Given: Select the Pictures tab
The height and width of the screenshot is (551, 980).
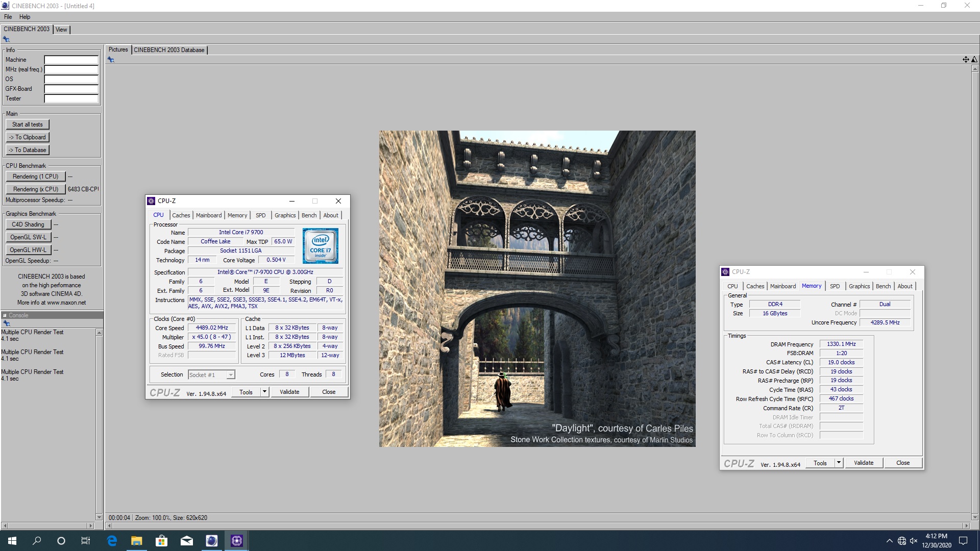Looking at the screenshot, I should pyautogui.click(x=118, y=49).
